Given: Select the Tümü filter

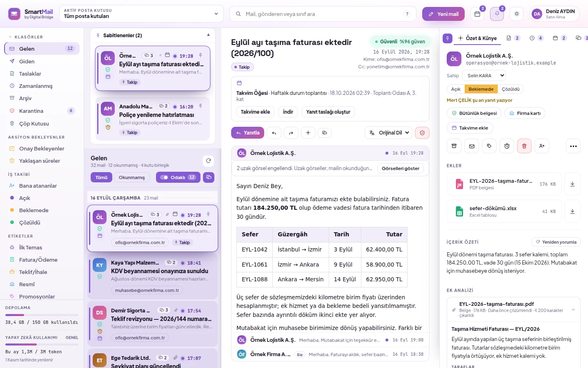Looking at the screenshot, I should pos(101,177).
